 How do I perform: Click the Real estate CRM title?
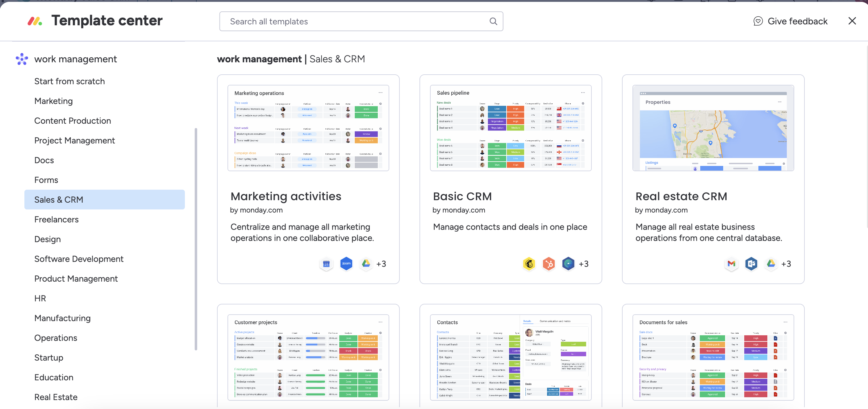click(x=681, y=196)
